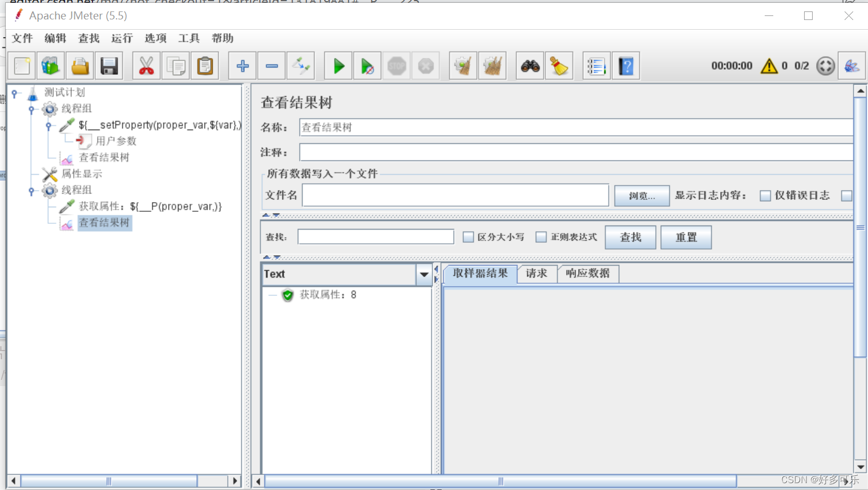Click the 注释 input field
The image size is (868, 490).
576,152
